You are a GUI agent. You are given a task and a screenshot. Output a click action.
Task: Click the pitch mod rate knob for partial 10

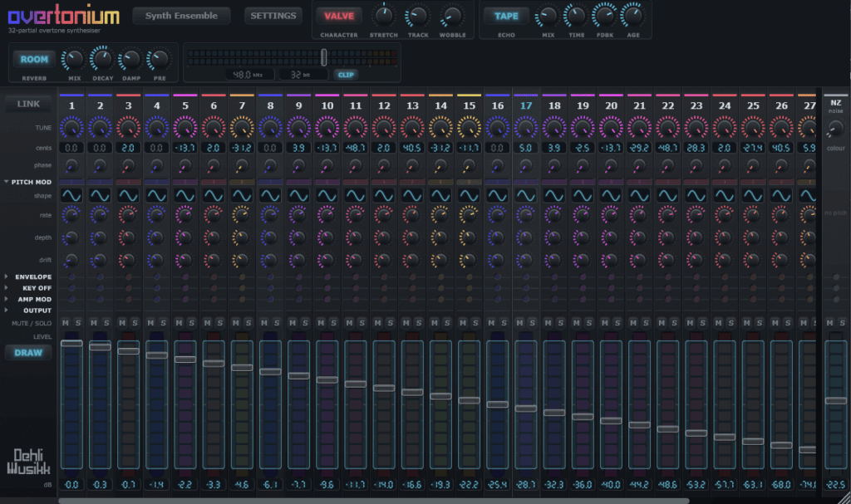point(327,215)
